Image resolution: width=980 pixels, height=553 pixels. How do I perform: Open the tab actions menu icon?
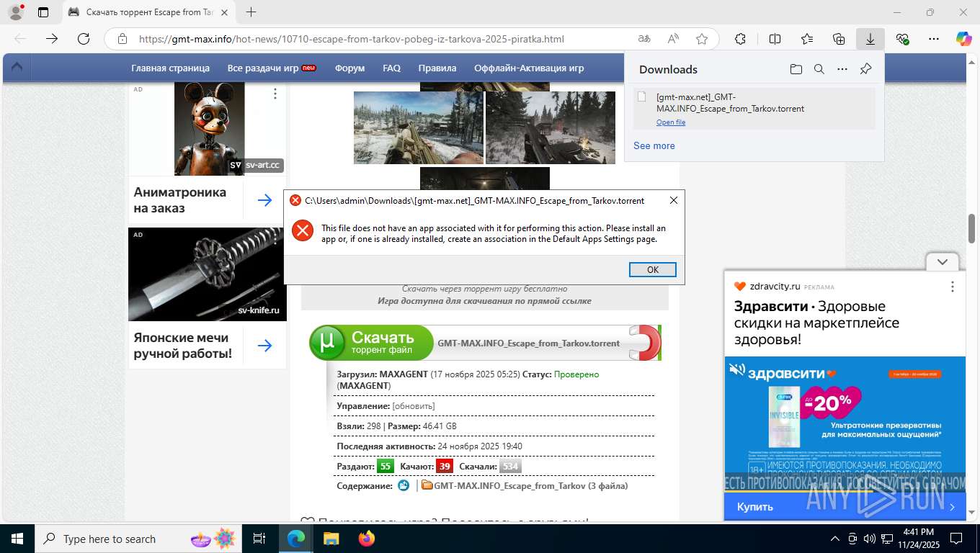click(43, 12)
